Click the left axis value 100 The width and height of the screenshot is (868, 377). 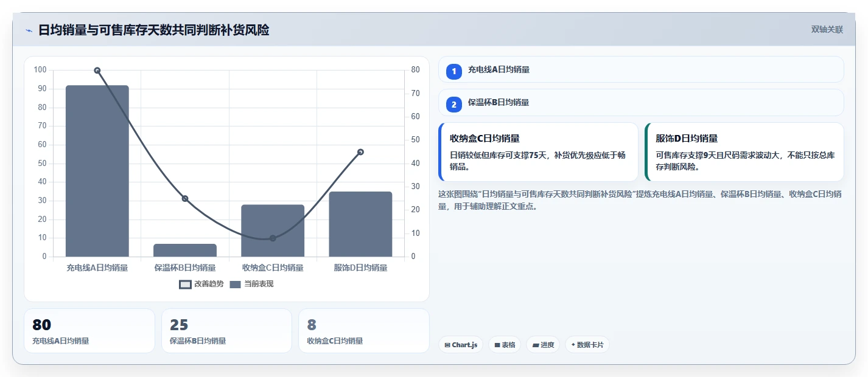[x=40, y=70]
